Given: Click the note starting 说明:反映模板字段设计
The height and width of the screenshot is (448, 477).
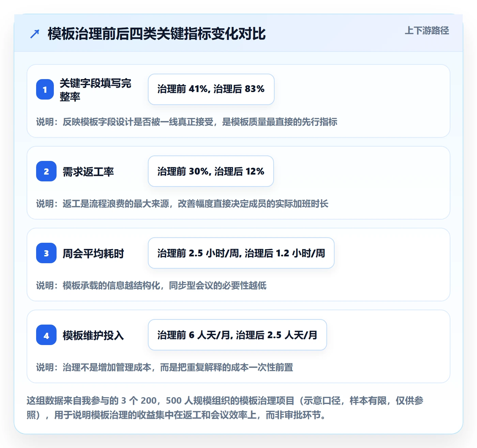Looking at the screenshot, I should tap(187, 122).
